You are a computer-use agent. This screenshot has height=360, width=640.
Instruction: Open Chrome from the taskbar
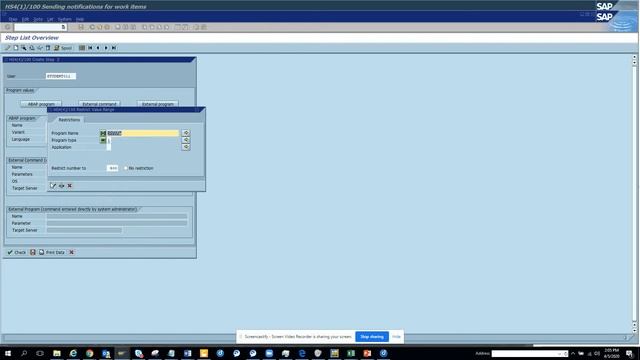click(x=89, y=353)
